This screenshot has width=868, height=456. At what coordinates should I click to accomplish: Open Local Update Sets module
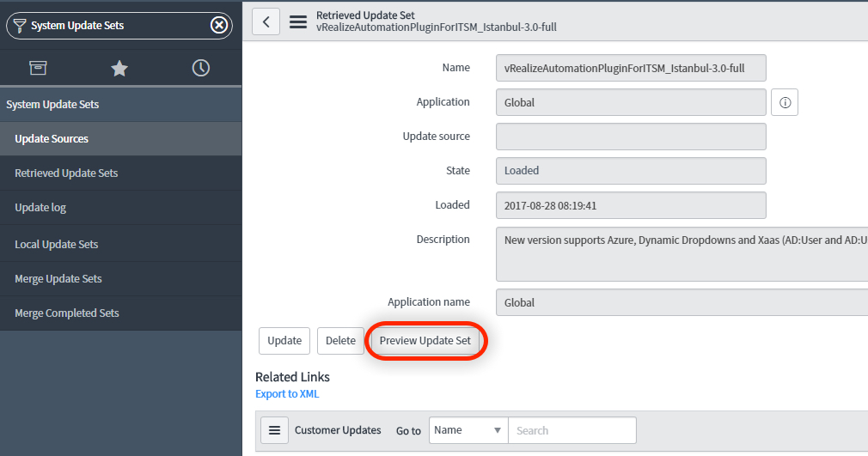pos(57,245)
